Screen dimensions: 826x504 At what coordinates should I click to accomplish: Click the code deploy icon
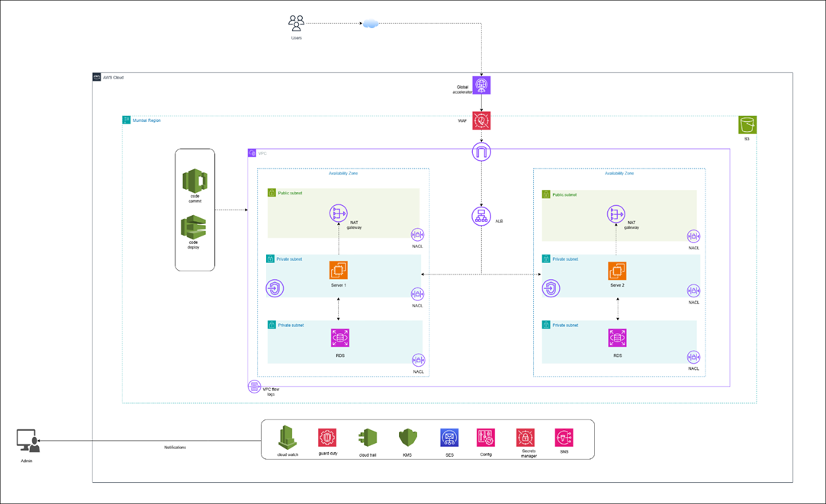click(194, 227)
